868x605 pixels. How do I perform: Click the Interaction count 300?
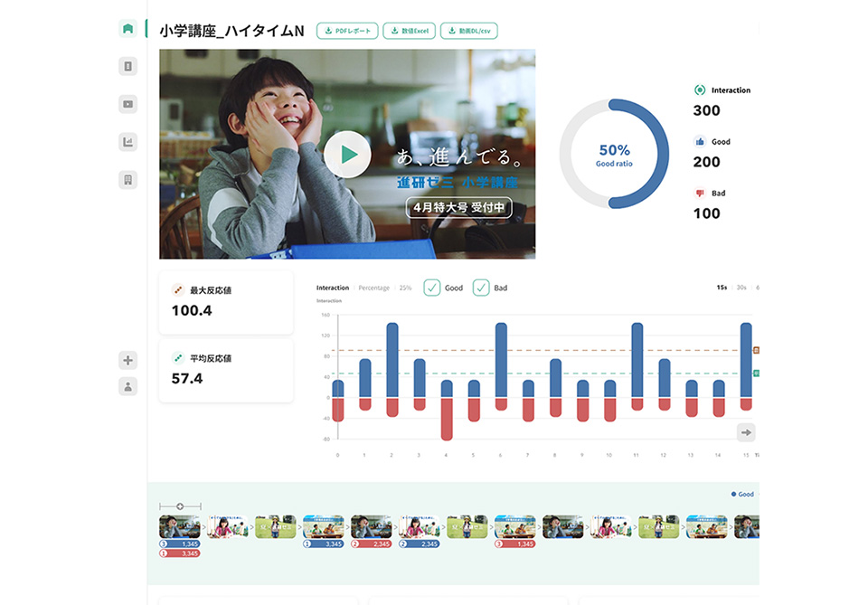(706, 110)
